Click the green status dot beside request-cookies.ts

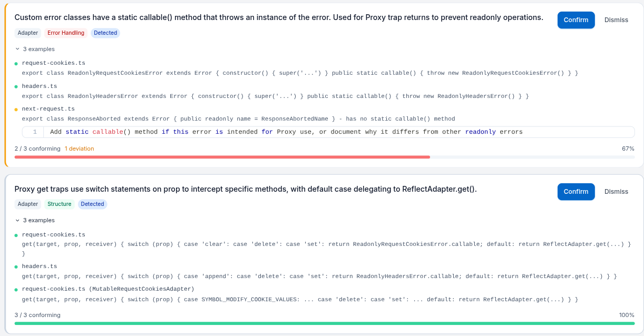coord(16,63)
